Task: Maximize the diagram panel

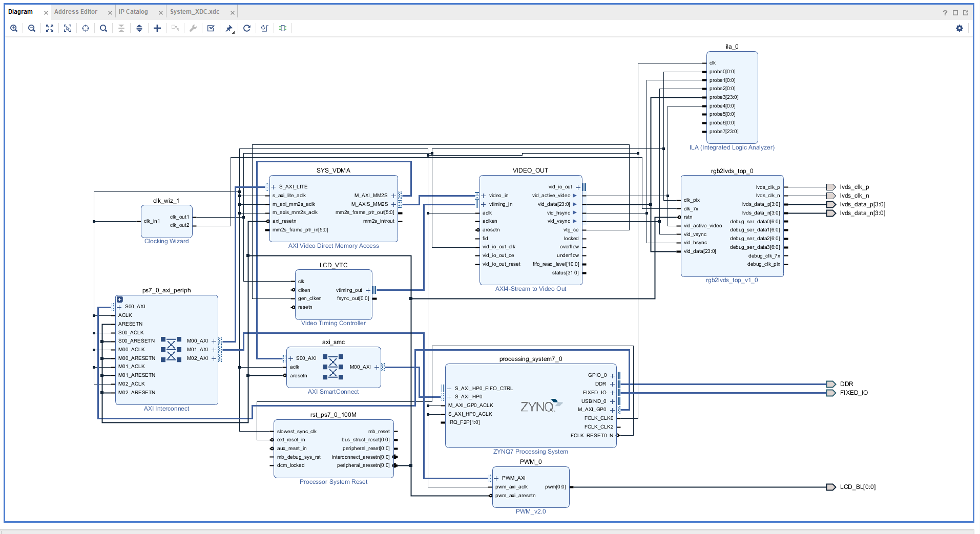Action: pos(955,13)
